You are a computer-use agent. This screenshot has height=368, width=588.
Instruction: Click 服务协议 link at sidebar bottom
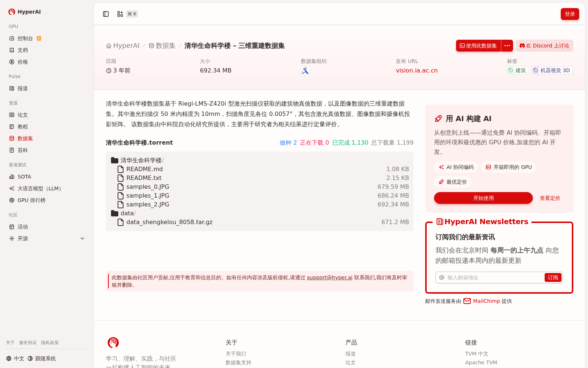[x=28, y=343]
